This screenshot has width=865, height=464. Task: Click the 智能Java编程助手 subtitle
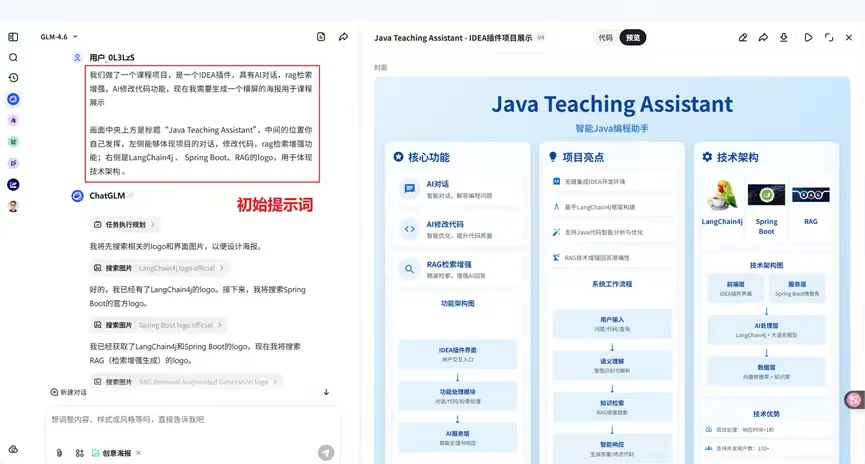click(x=612, y=129)
